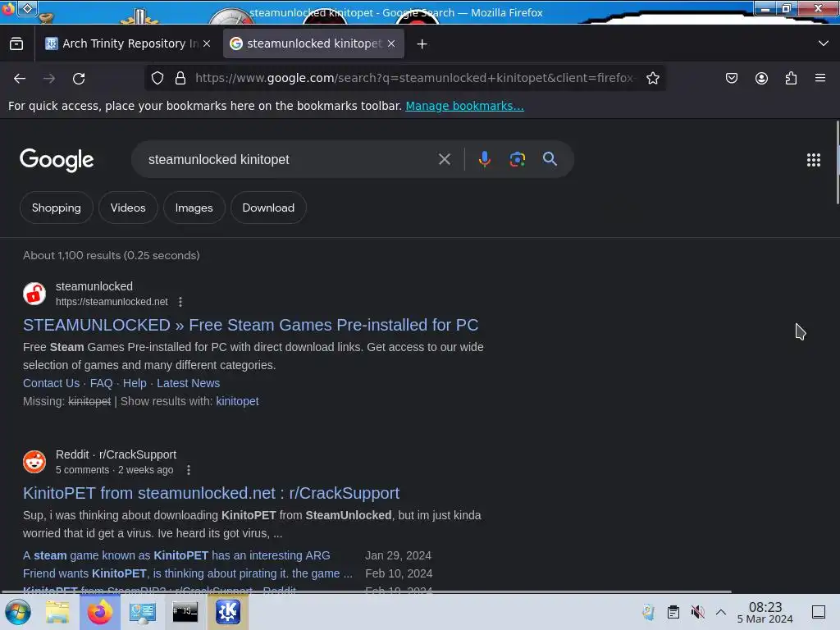
Task: Expand hidden system tray icons
Action: tap(721, 612)
